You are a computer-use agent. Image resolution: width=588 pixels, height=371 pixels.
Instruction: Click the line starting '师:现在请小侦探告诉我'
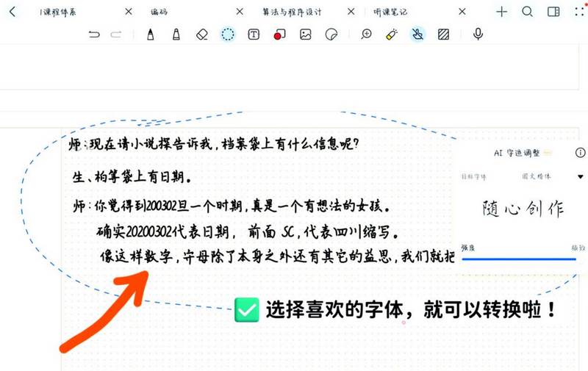[214, 144]
